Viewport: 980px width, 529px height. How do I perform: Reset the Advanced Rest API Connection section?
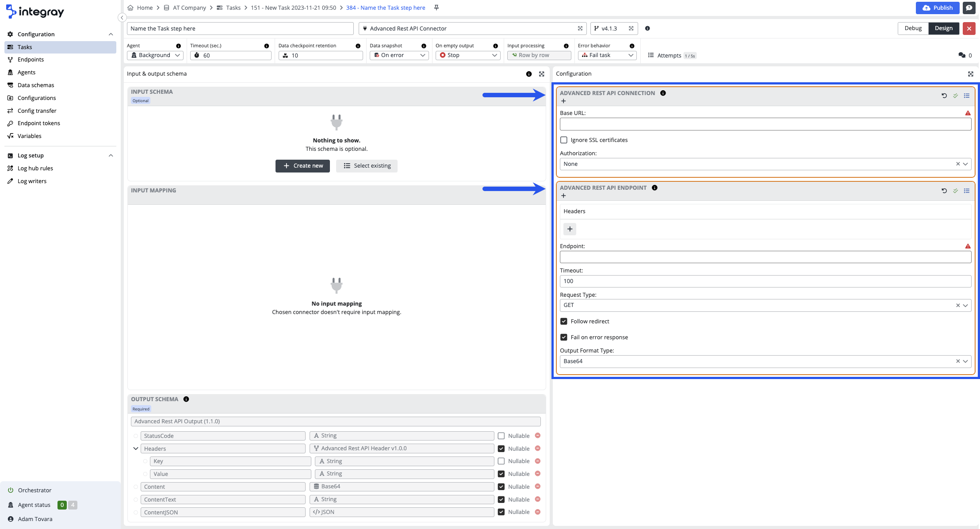pyautogui.click(x=944, y=96)
